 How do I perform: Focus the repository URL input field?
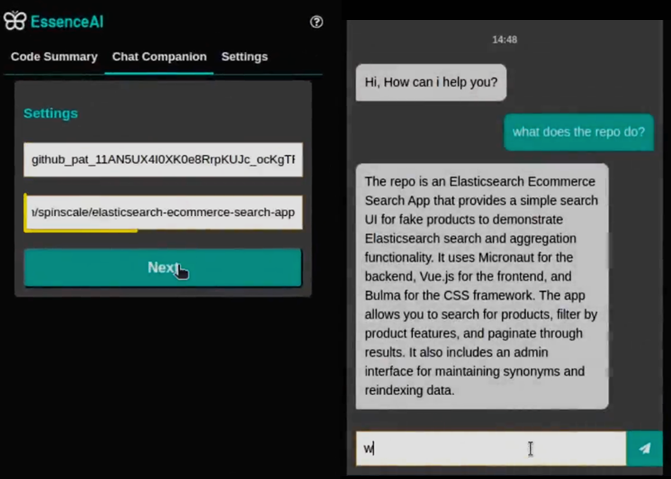[163, 212]
